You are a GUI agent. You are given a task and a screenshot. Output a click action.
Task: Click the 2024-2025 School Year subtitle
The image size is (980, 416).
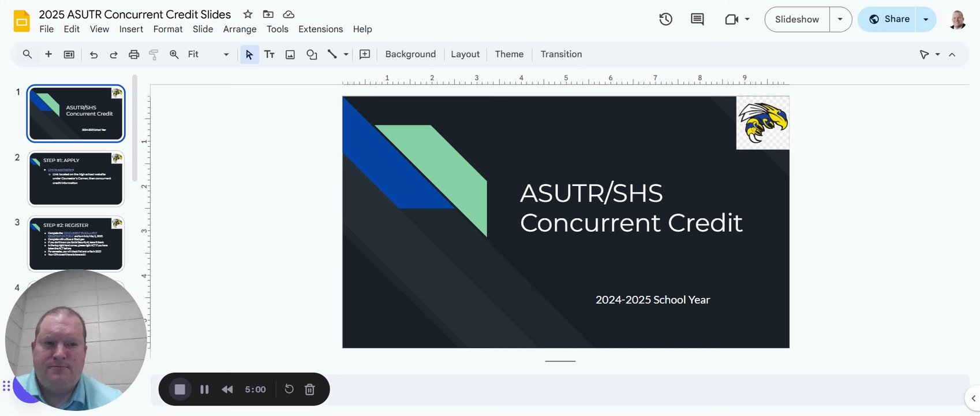coord(653,300)
